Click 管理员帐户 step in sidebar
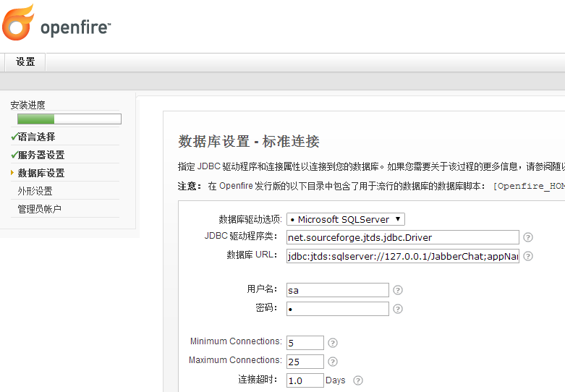The width and height of the screenshot is (565, 392). click(x=39, y=209)
